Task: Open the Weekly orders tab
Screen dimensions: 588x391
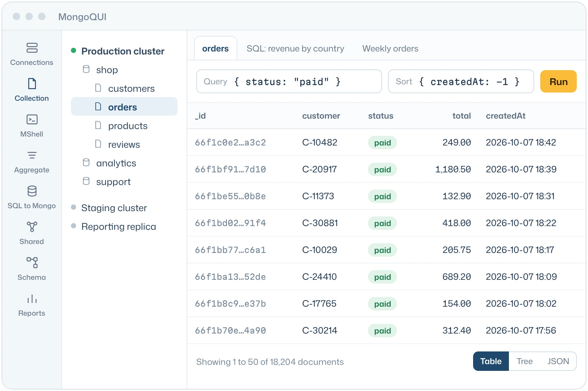Action: click(x=390, y=49)
